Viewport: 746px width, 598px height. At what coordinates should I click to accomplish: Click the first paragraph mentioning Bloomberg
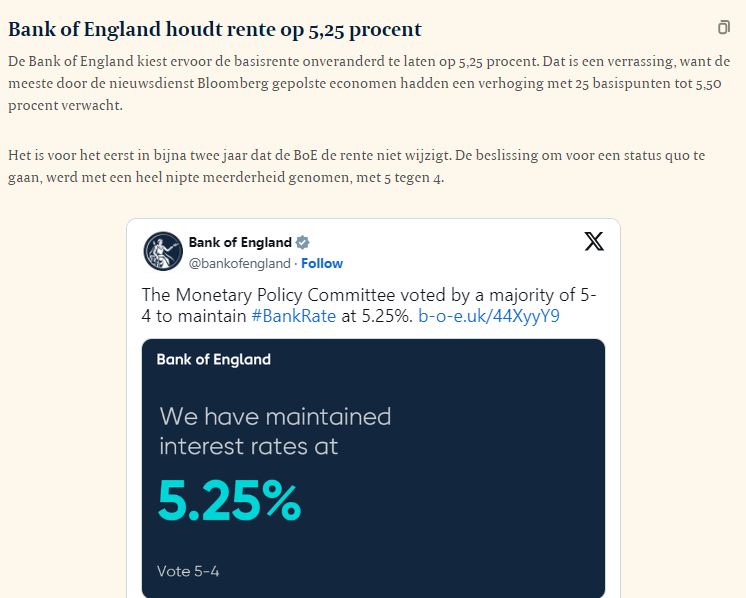pyautogui.click(x=369, y=83)
